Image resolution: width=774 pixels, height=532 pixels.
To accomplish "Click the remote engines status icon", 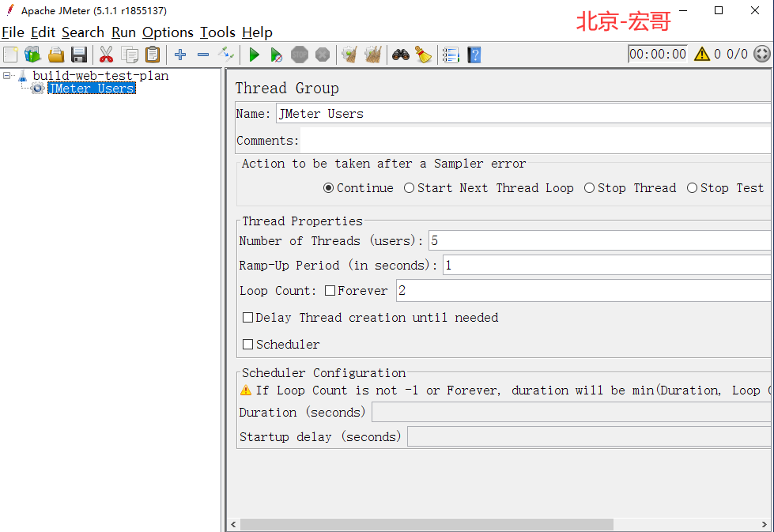I will [761, 54].
